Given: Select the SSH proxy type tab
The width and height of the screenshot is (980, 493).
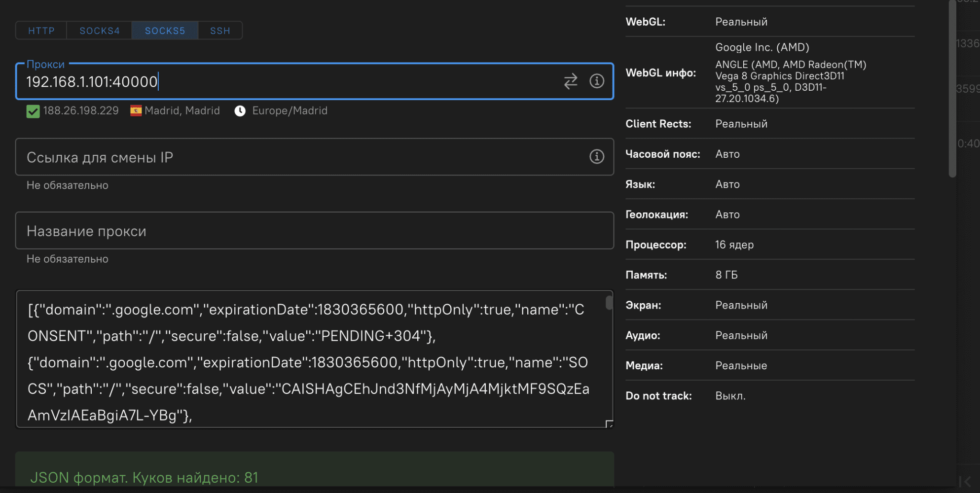Looking at the screenshot, I should pos(220,31).
